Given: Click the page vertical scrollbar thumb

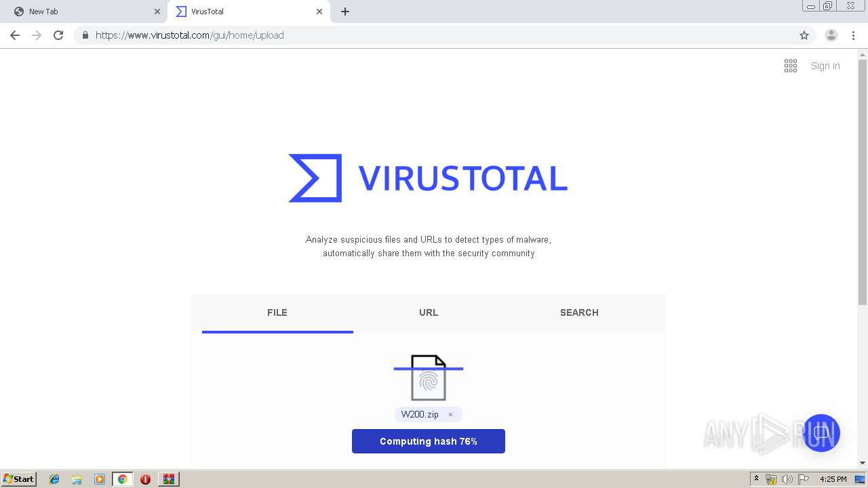Looking at the screenshot, I should [863, 182].
